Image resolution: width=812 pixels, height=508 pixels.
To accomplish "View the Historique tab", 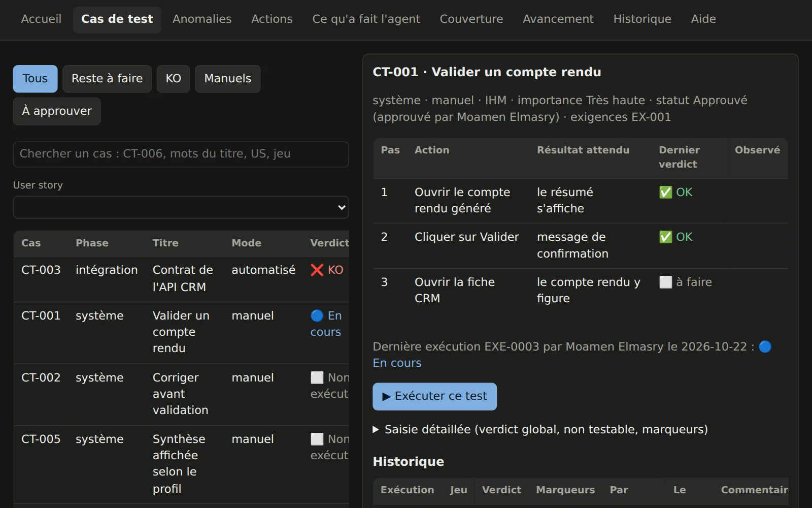I will (x=642, y=19).
